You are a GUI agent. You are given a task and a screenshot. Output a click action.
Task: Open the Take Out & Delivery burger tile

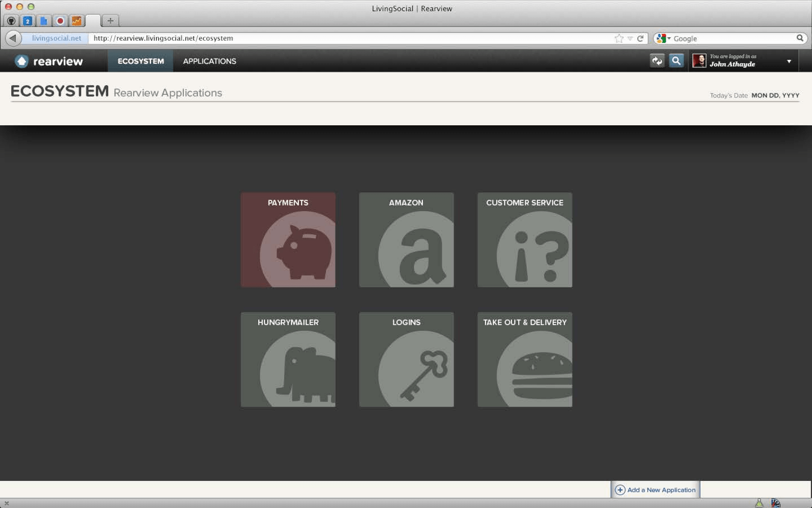525,359
